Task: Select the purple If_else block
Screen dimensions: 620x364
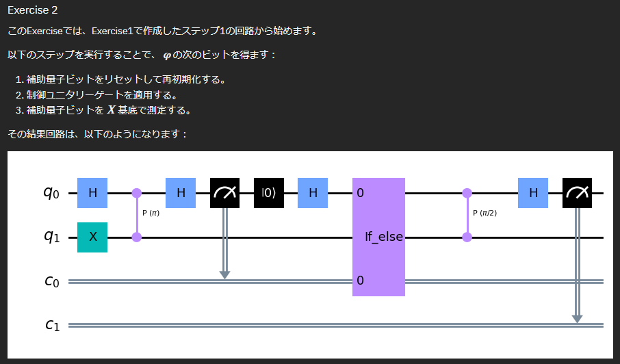Action: pyautogui.click(x=379, y=237)
